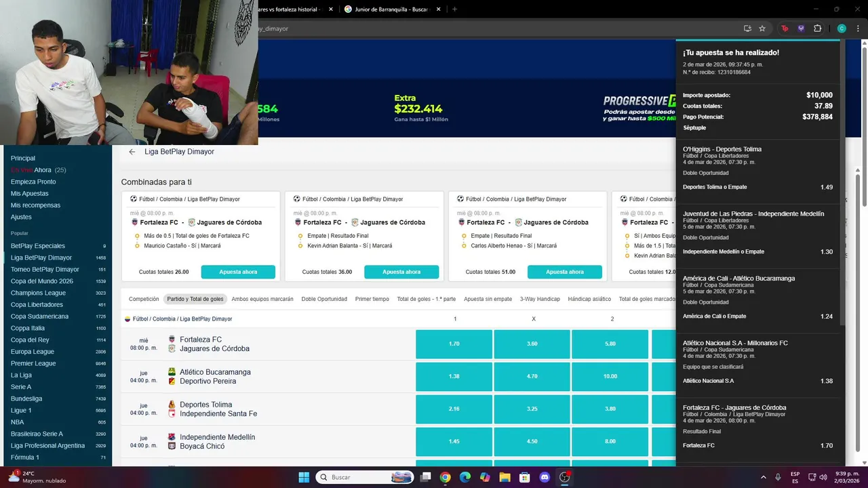Open Empieza Pronto in the sidebar
Image resolution: width=868 pixels, height=488 pixels.
pyautogui.click(x=33, y=182)
